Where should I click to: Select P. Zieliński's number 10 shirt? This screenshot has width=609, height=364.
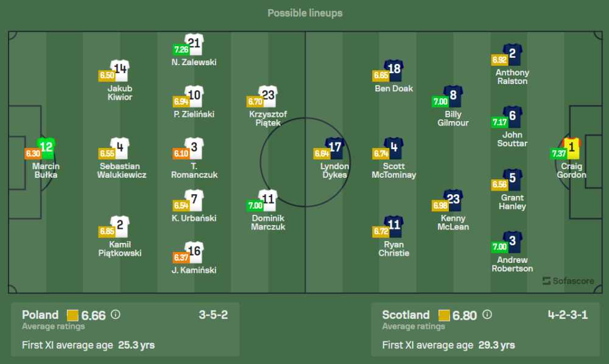tap(194, 95)
